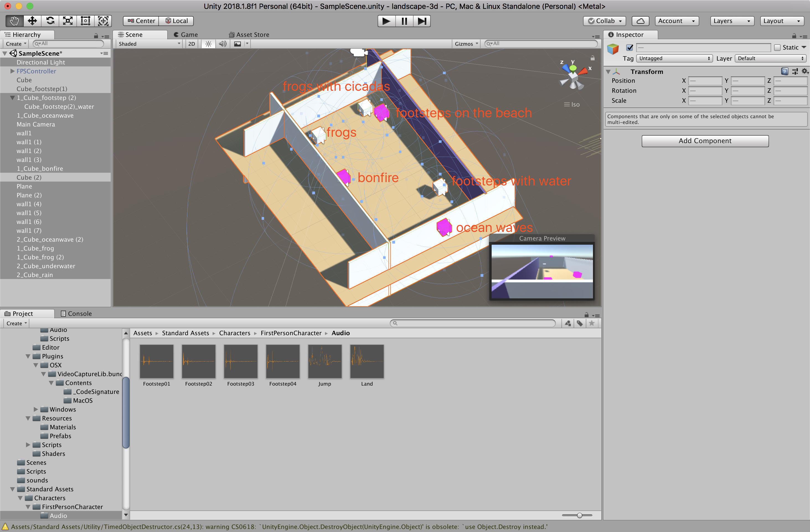Open the Gizmos dropdown

[466, 44]
